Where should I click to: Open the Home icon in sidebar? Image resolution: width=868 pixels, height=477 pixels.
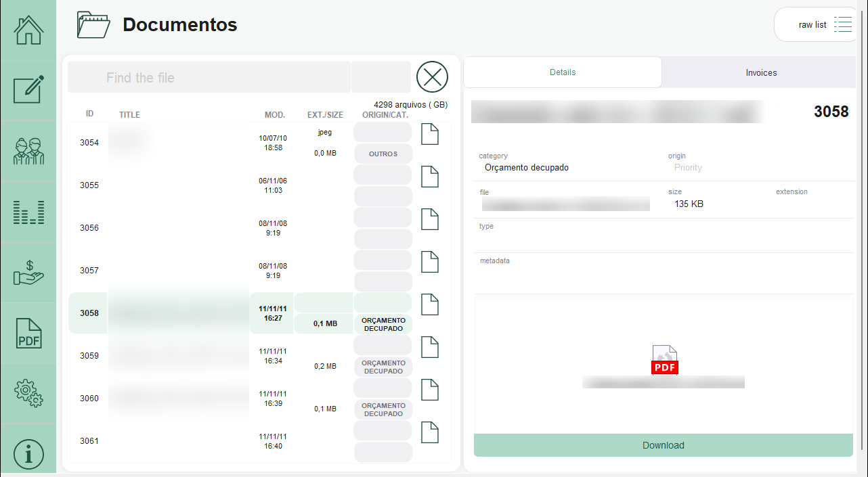(x=28, y=30)
